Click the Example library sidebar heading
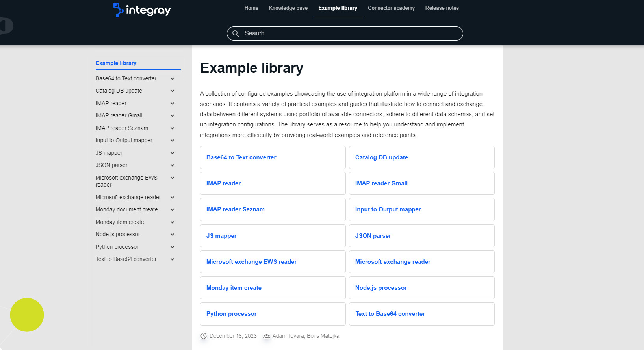 (116, 63)
